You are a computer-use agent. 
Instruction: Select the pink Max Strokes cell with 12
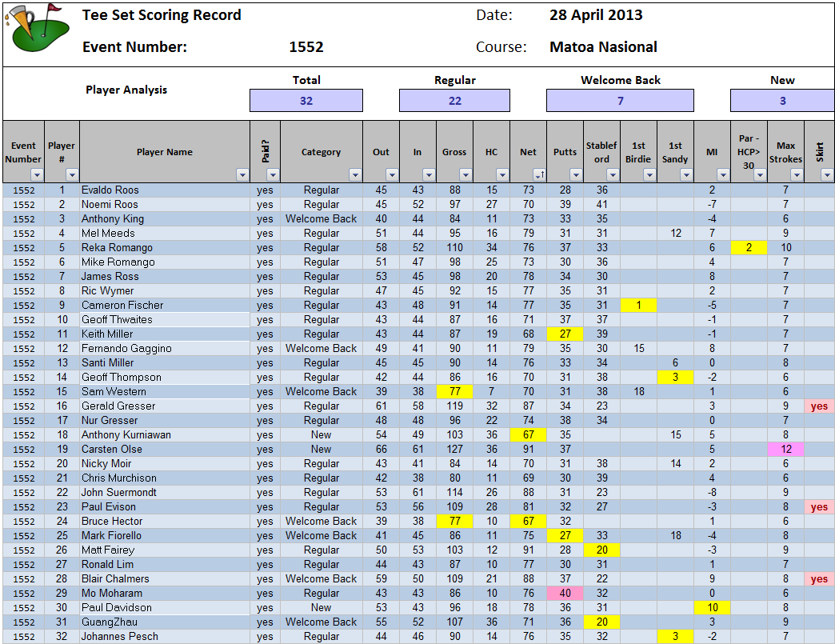(x=785, y=450)
